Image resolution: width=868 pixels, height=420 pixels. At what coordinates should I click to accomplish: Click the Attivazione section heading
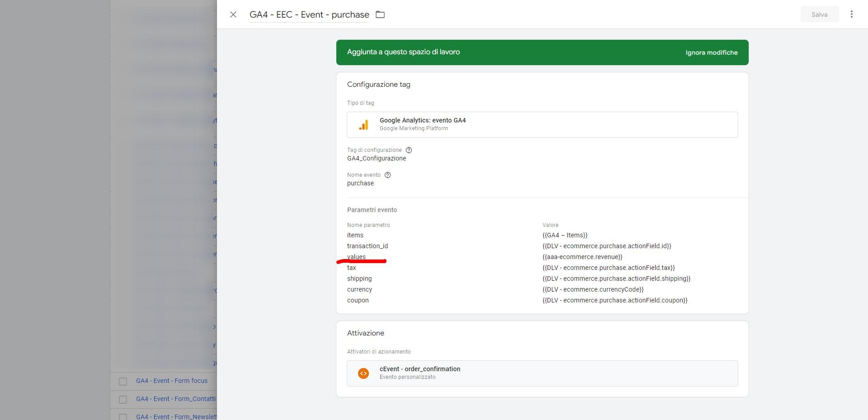[x=365, y=333]
